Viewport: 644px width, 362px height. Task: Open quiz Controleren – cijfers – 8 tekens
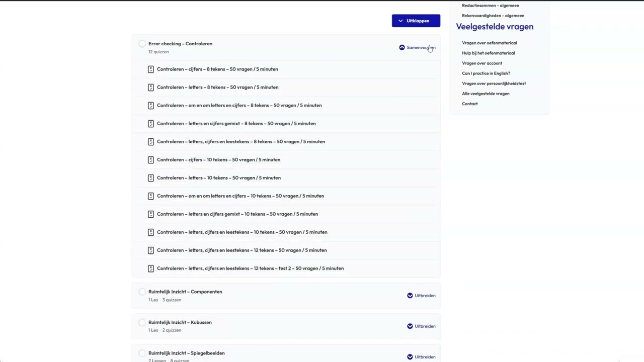click(x=217, y=69)
